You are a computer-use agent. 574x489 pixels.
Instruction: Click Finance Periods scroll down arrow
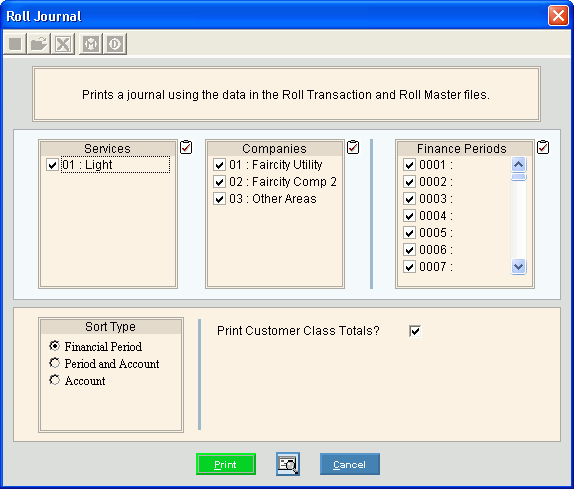tap(518, 266)
